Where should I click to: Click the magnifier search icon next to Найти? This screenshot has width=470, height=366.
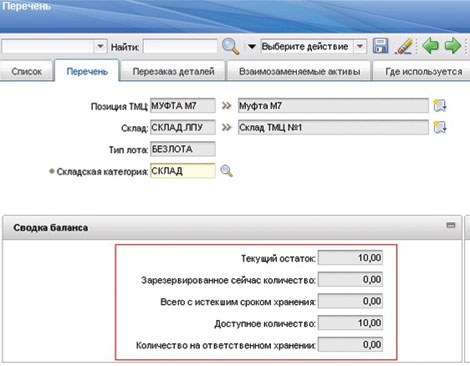(230, 46)
